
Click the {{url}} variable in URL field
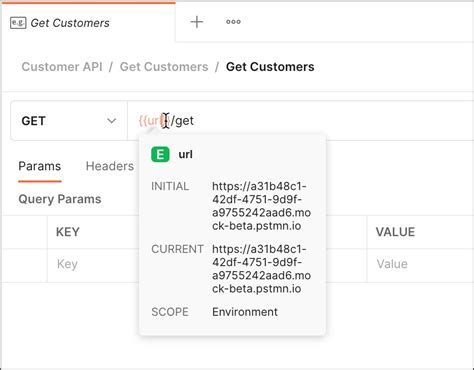pos(154,120)
